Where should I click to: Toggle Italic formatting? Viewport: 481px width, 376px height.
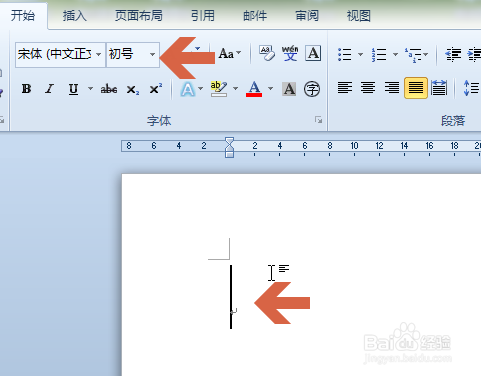coord(50,89)
